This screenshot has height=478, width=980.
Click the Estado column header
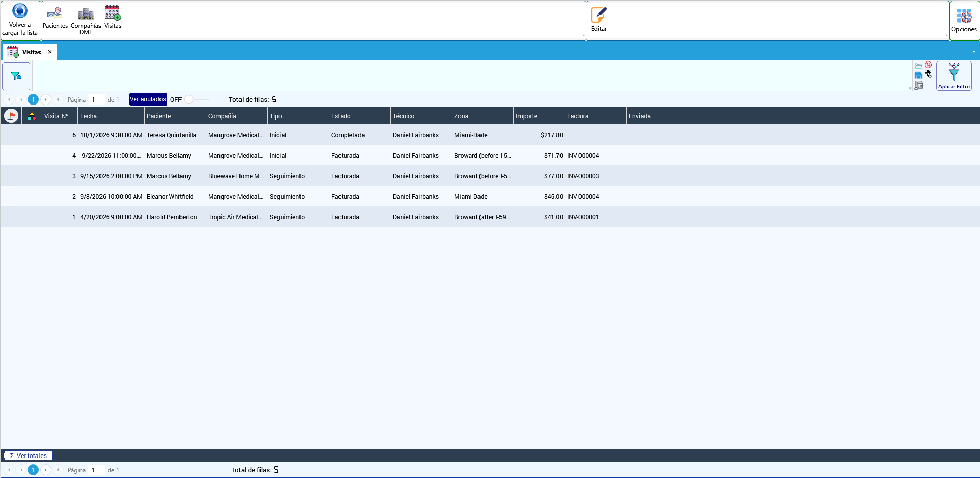[359, 116]
